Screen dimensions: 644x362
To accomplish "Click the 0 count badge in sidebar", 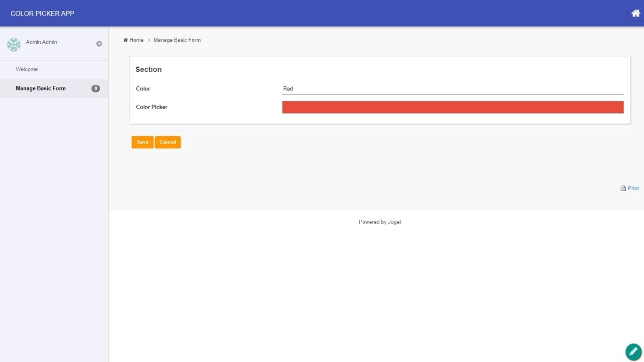I will tap(96, 88).
